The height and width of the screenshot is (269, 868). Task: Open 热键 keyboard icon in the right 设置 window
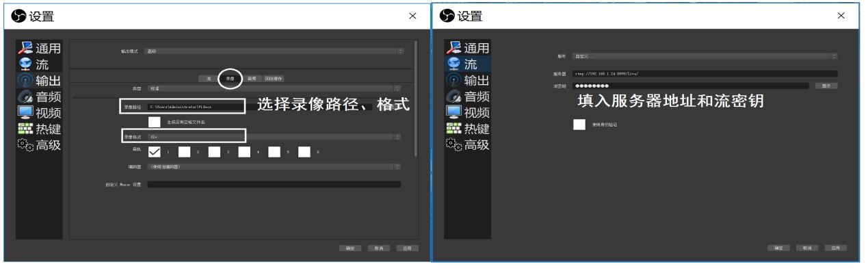click(x=454, y=128)
